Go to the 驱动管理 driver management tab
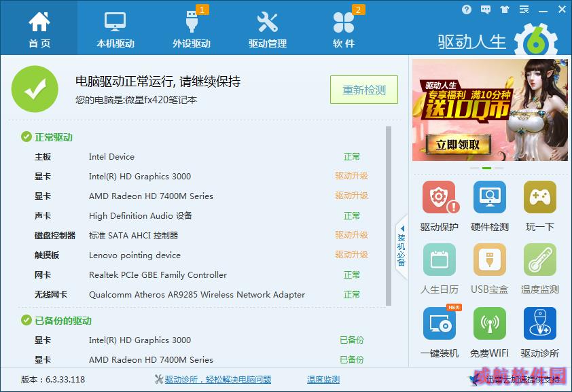 [x=268, y=29]
